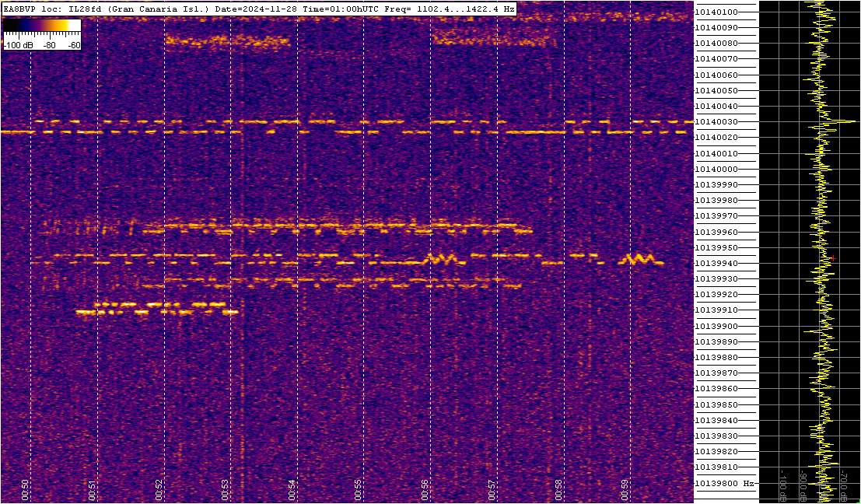Click the red cross marker in spectrum plot
Image resolution: width=861 pixels, height=504 pixels.
833,257
